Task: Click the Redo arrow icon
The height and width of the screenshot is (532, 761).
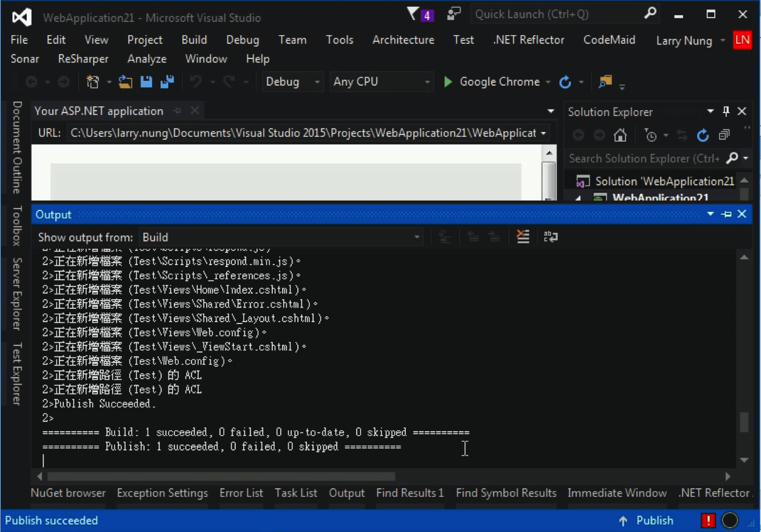Action: click(229, 81)
